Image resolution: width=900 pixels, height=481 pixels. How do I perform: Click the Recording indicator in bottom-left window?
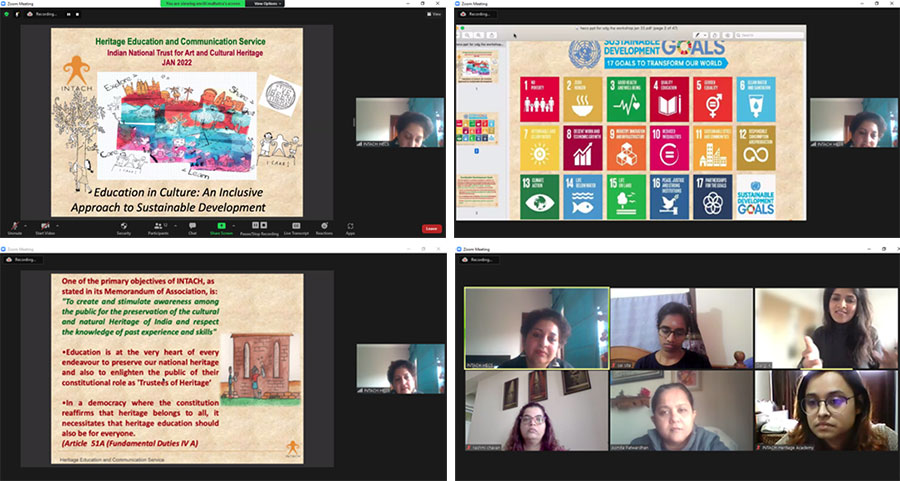point(21,259)
